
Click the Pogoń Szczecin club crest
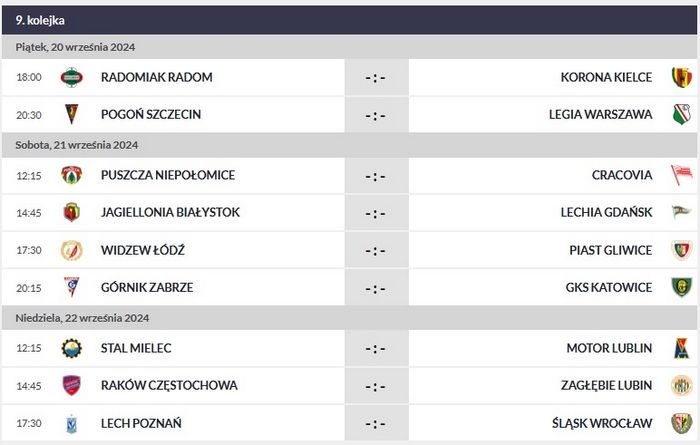click(x=71, y=114)
